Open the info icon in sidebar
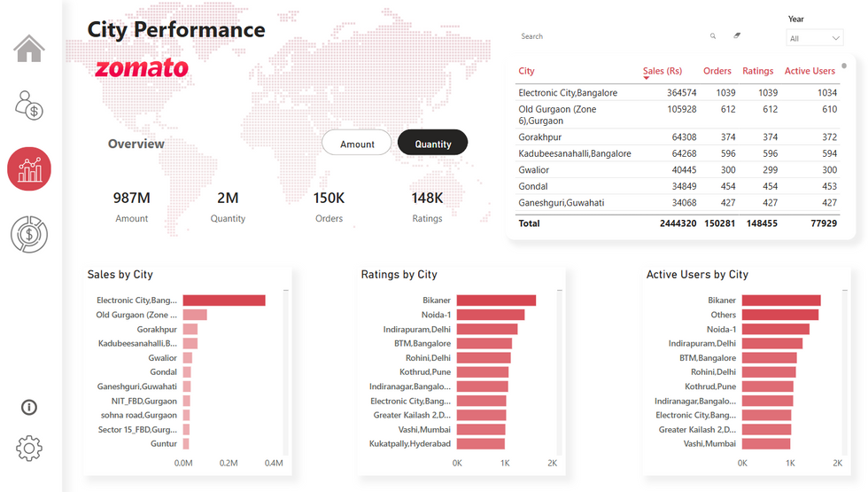The image size is (868, 492). click(x=28, y=407)
